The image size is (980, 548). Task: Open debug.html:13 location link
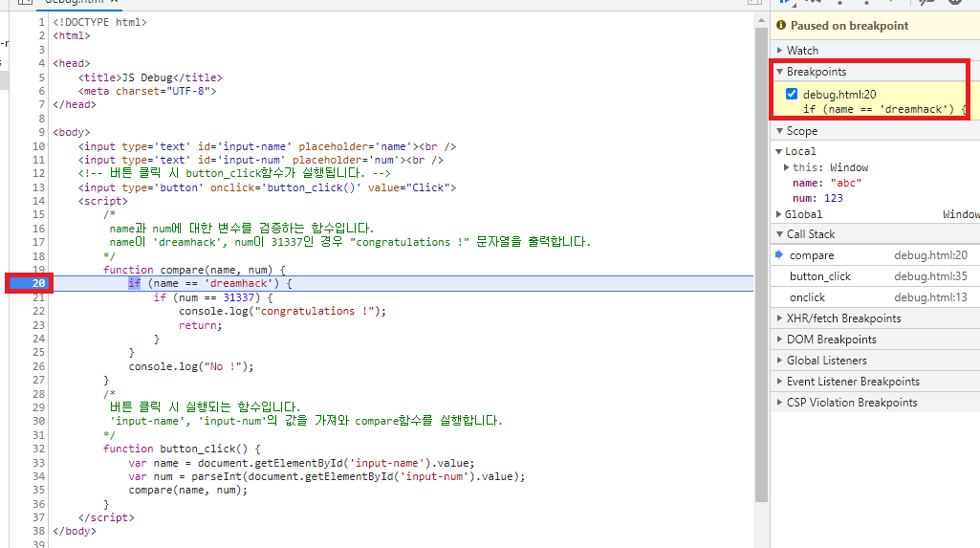point(930,297)
